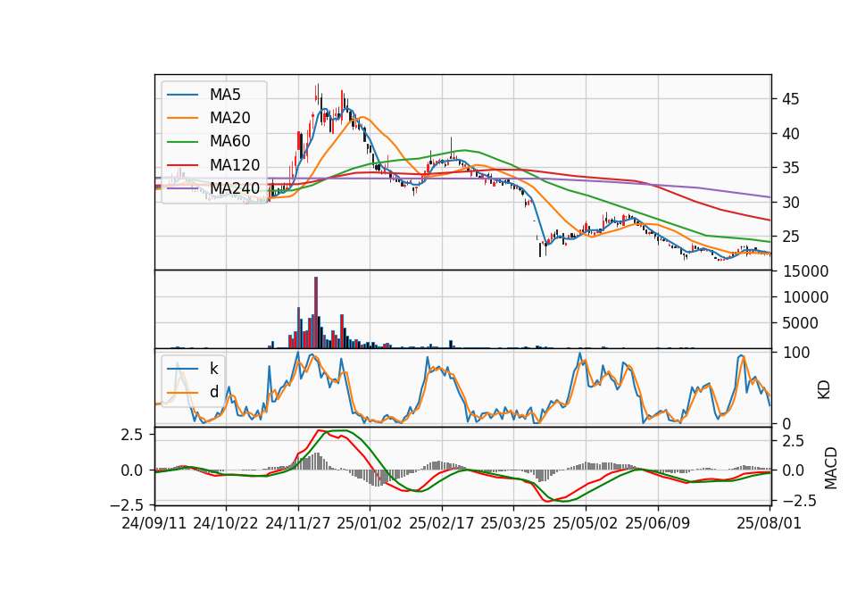Click the 25/03/25 date label
The height and width of the screenshot is (616, 857).
(512, 523)
